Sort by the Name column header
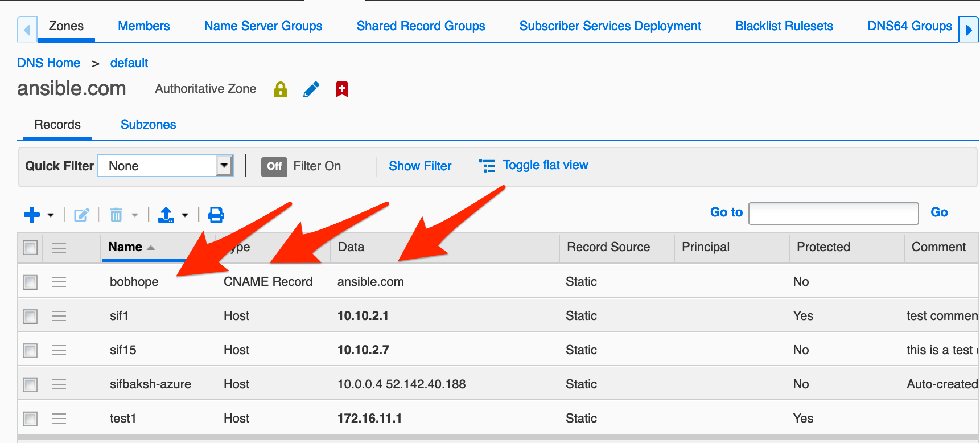This screenshot has height=443, width=980. point(126,247)
